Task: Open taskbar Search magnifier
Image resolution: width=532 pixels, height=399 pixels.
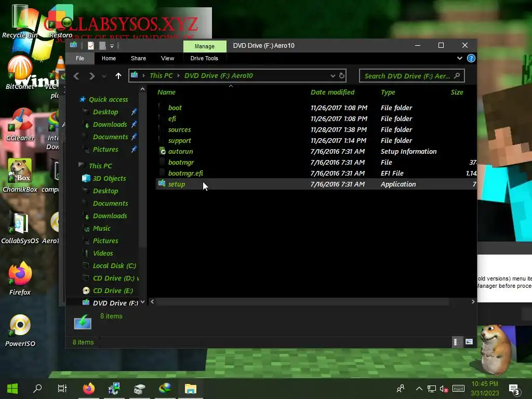Action: pos(37,389)
